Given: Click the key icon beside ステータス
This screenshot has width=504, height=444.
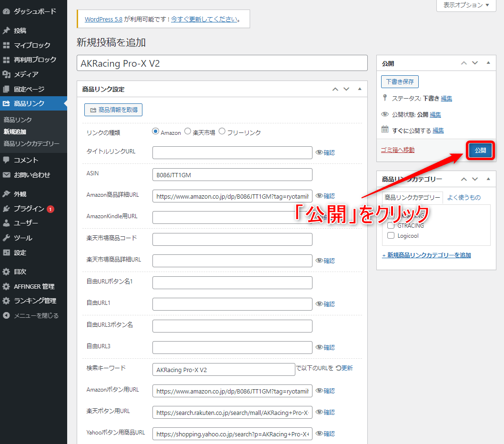Looking at the screenshot, I should (x=385, y=98).
